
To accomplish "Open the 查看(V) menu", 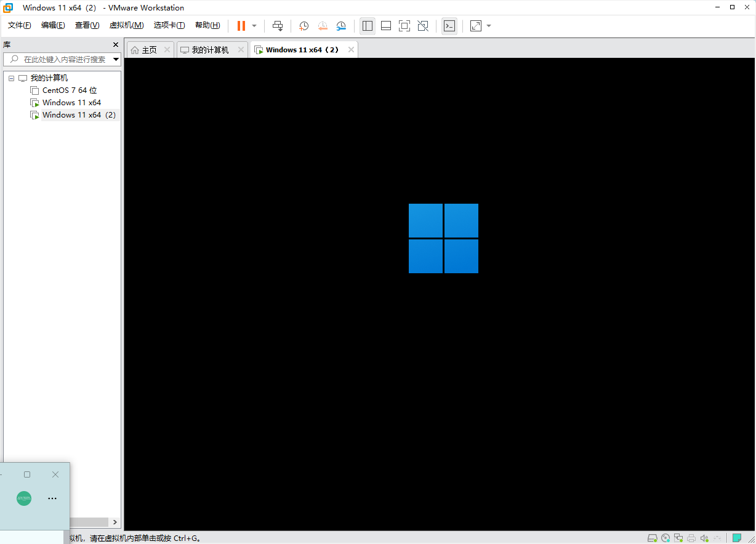I will pyautogui.click(x=87, y=25).
